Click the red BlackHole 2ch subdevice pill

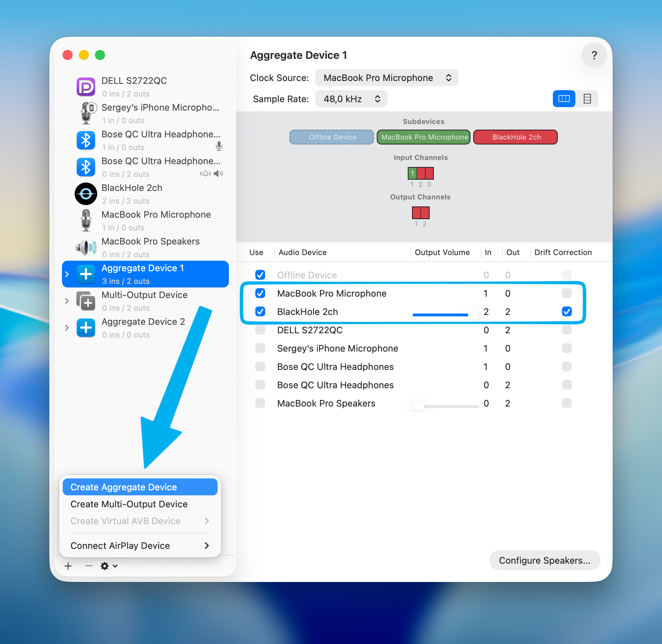516,137
